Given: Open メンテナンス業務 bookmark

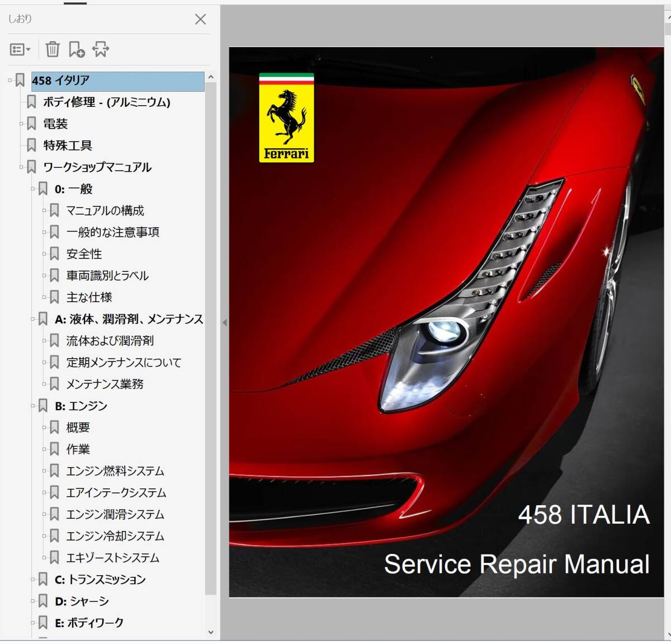Looking at the screenshot, I should 105,384.
